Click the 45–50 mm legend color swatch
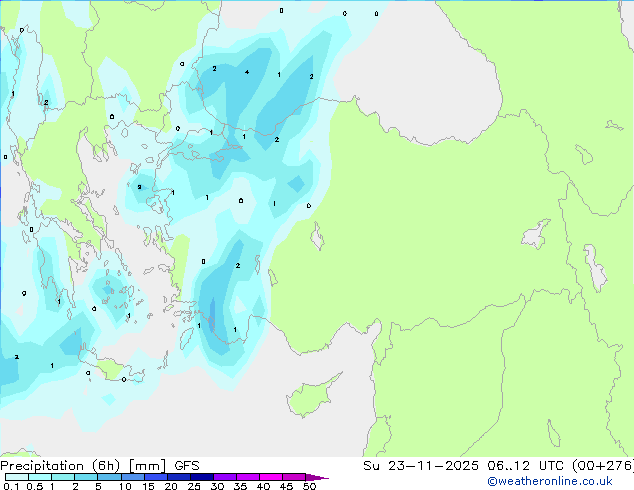 (294, 477)
